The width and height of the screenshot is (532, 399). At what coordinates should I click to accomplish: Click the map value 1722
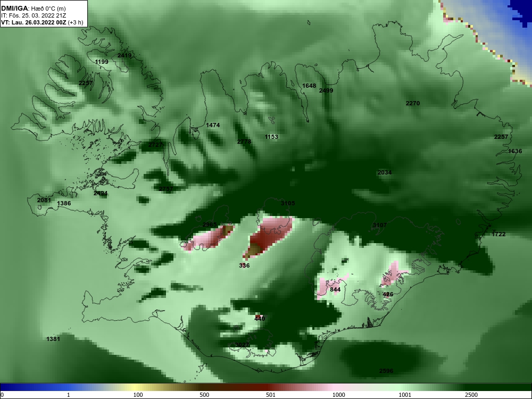click(499, 234)
